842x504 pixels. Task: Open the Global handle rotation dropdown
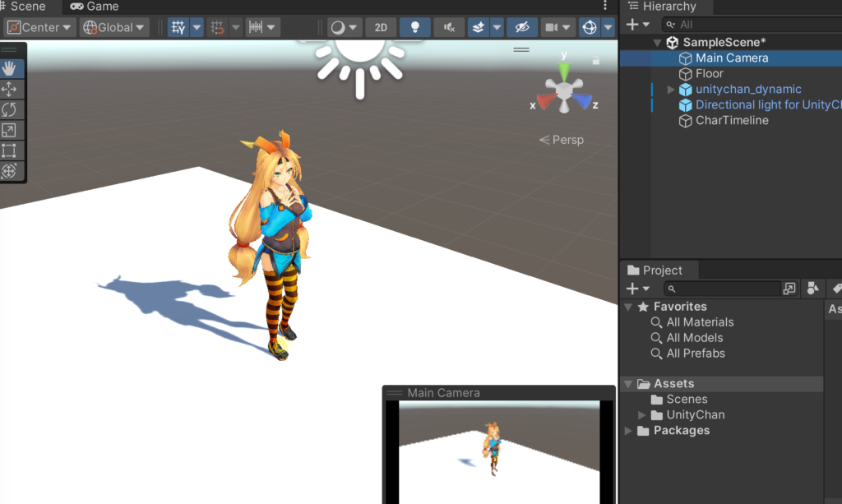click(114, 27)
